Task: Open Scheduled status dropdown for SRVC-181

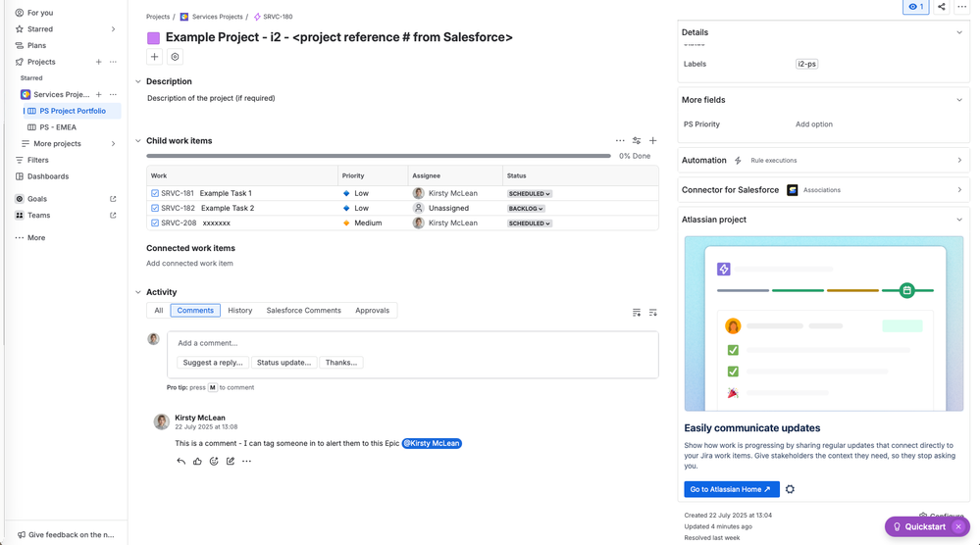Action: pos(529,194)
